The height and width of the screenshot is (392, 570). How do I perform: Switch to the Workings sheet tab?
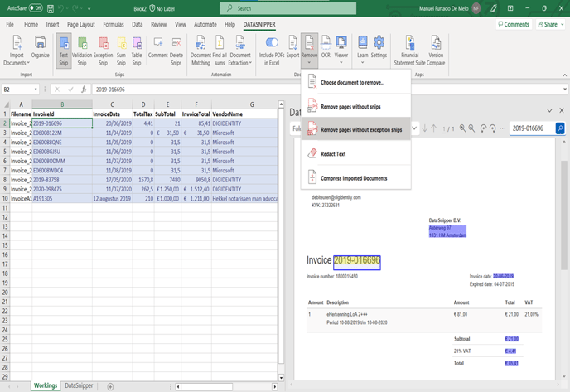point(46,385)
